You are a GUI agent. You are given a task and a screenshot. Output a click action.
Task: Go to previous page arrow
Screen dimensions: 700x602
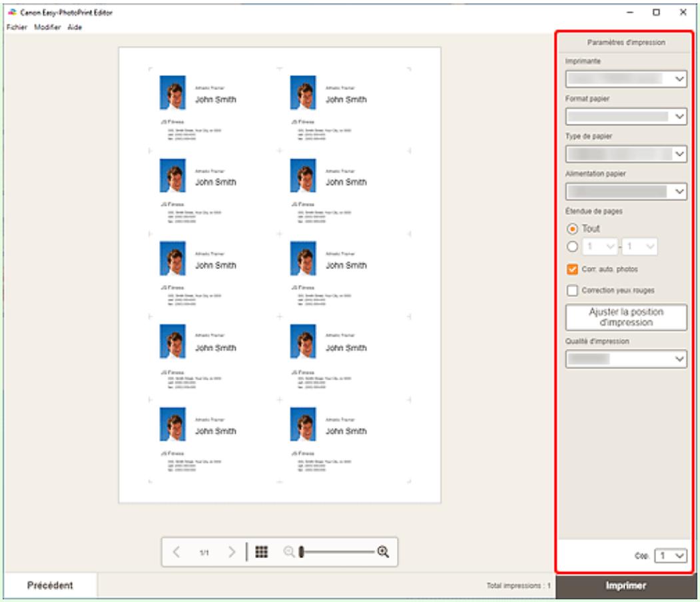[176, 552]
